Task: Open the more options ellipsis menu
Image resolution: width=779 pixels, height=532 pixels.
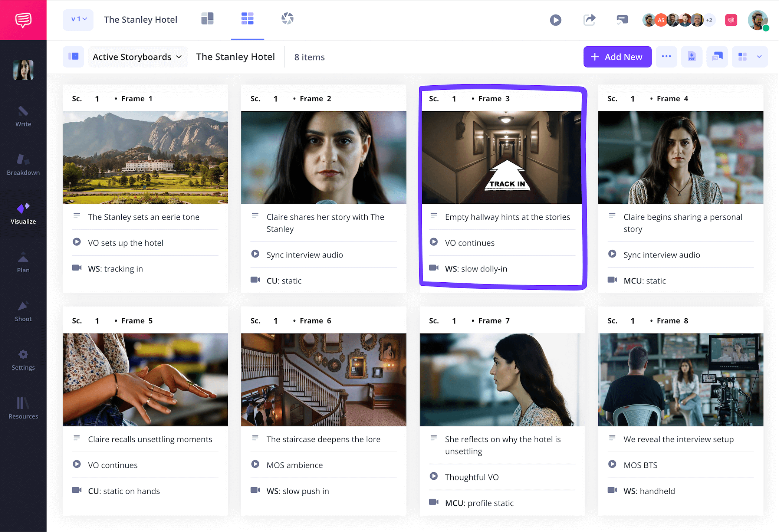Action: coord(666,56)
